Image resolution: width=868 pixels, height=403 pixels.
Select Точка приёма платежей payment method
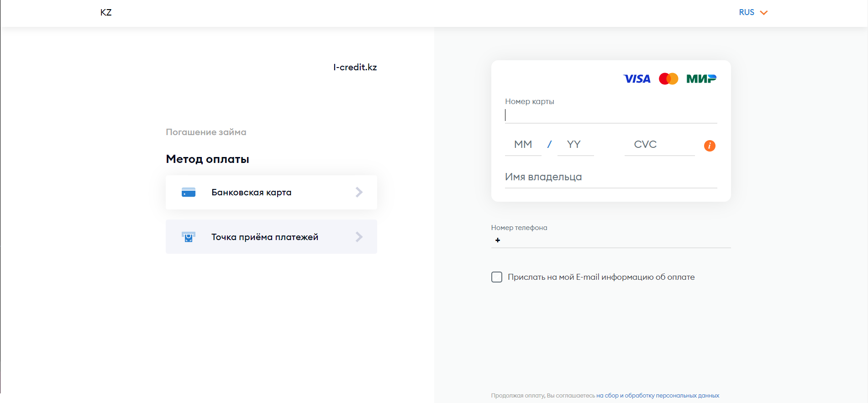pyautogui.click(x=271, y=237)
